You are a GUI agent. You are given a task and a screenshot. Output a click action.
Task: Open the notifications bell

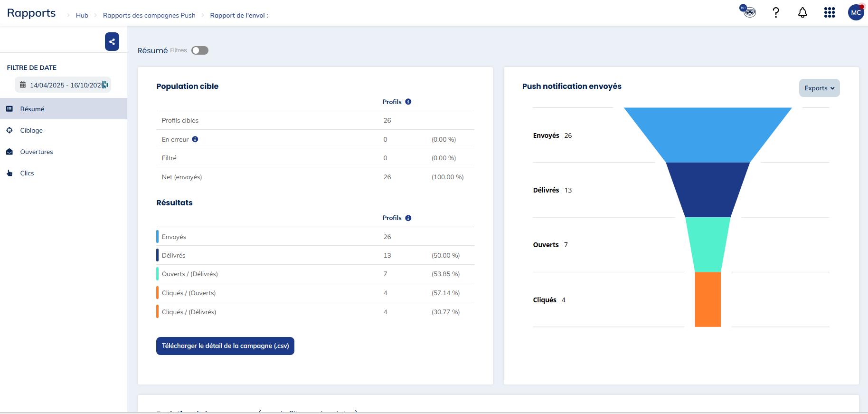(x=802, y=13)
